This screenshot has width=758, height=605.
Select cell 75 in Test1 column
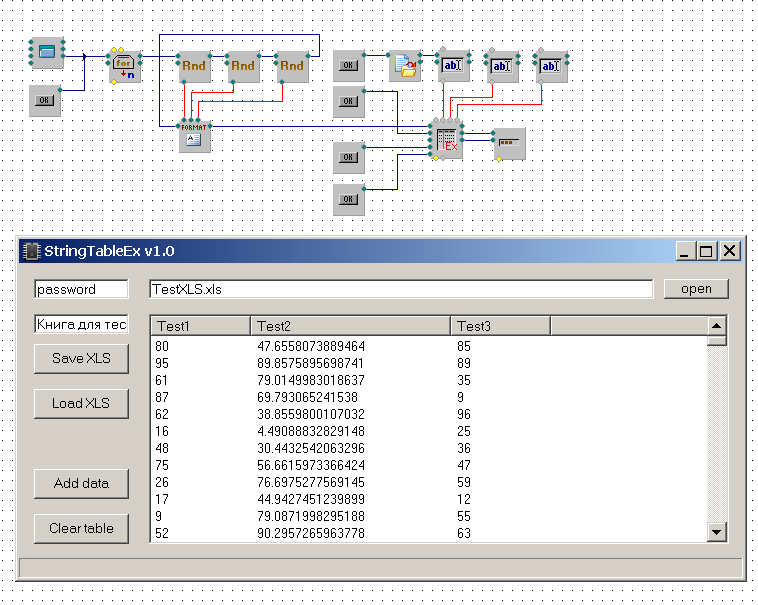pos(162,465)
